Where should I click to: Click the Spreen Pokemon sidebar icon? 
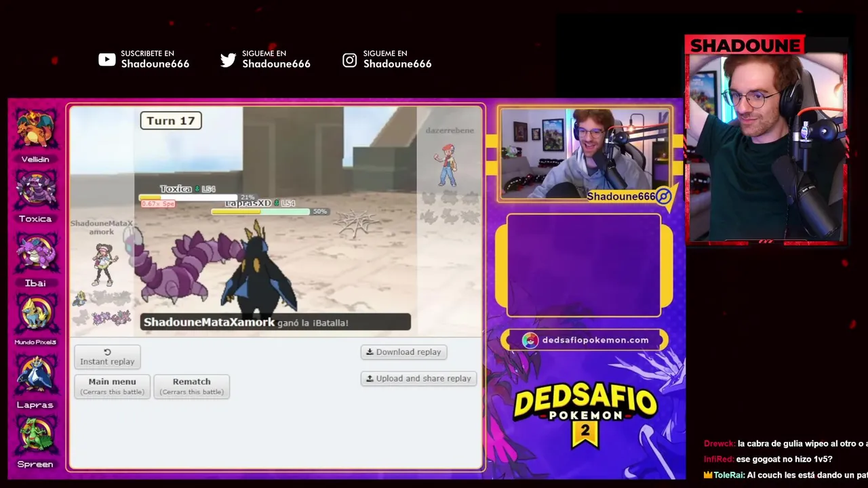pyautogui.click(x=35, y=436)
